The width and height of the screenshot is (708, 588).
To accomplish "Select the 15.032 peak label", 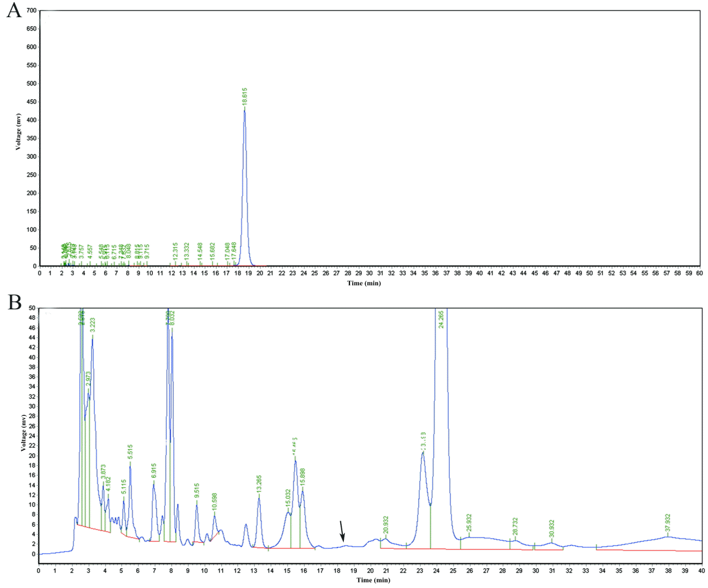I will (288, 498).
